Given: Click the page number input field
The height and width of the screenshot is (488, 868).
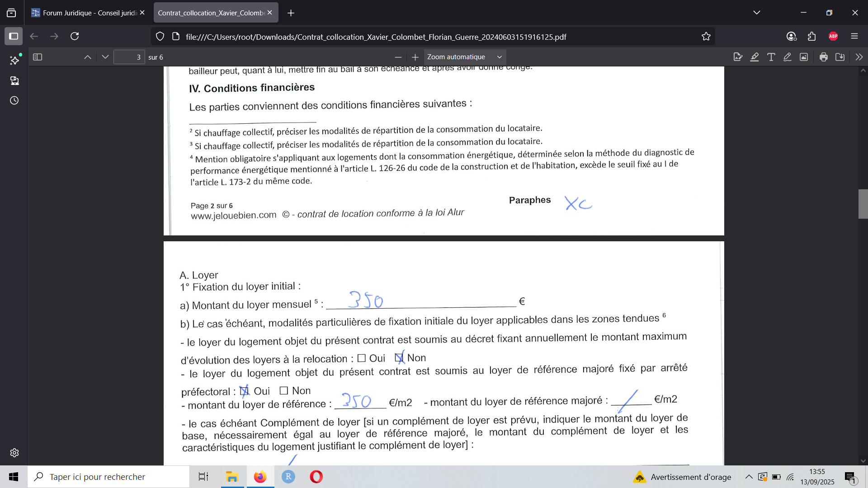Looking at the screenshot, I should (129, 57).
